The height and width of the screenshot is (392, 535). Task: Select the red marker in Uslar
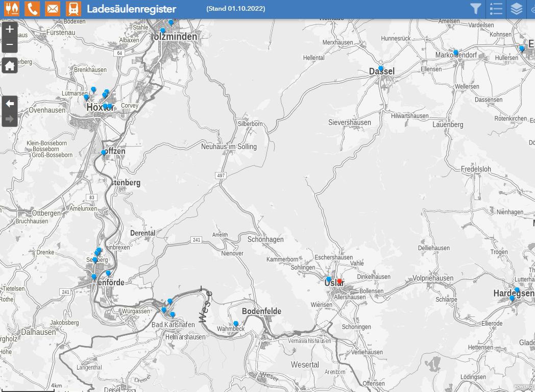coord(339,281)
